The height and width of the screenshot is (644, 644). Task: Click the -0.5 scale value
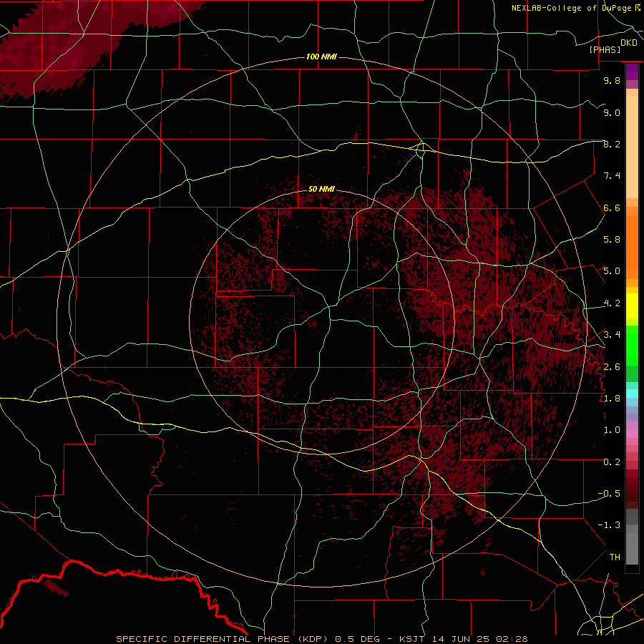609,494
